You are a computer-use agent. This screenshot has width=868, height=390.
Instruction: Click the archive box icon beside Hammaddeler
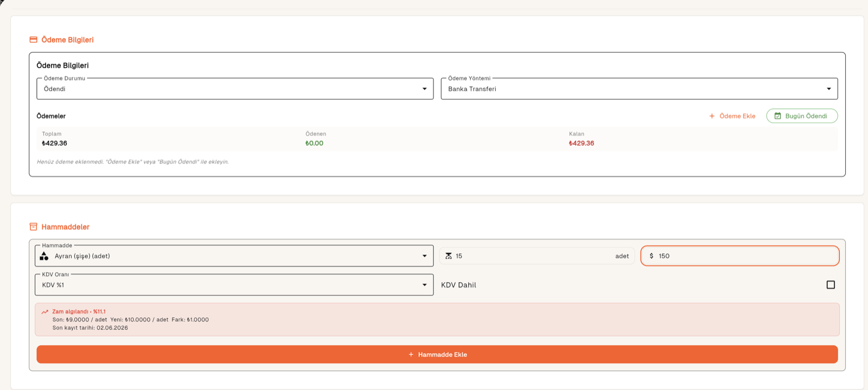pyautogui.click(x=33, y=227)
